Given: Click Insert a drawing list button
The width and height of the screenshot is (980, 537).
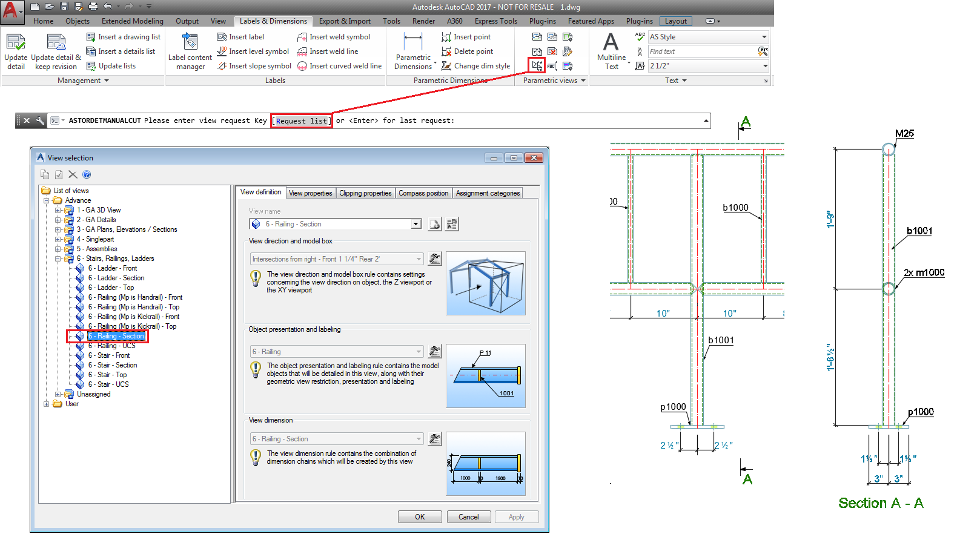Looking at the screenshot, I should click(124, 37).
